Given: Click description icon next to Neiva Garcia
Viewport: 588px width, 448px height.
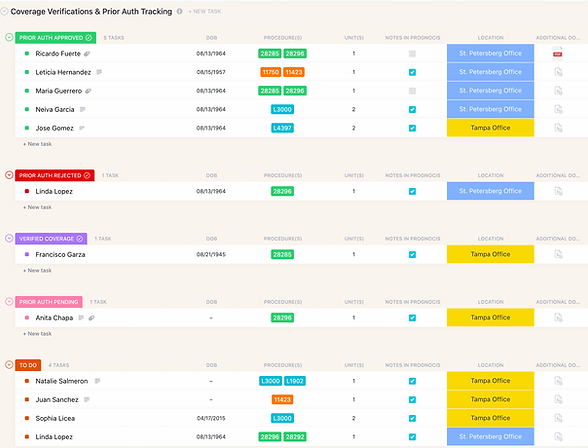Looking at the screenshot, I should pos(82,109).
